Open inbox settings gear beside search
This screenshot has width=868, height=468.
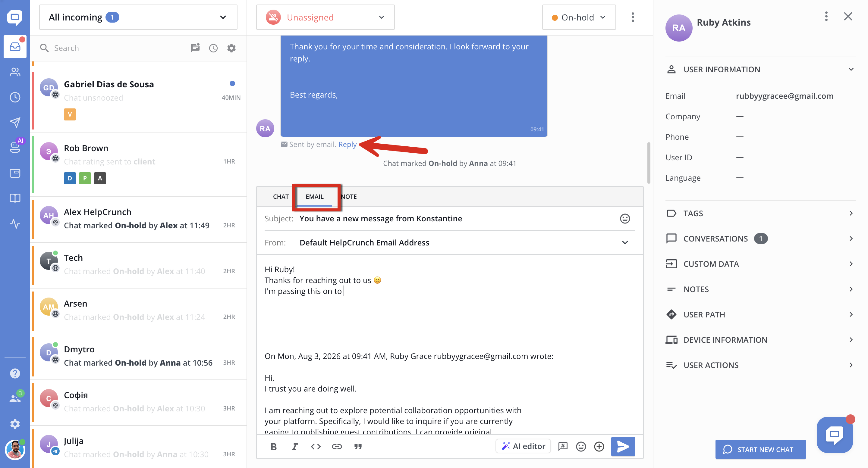click(231, 48)
